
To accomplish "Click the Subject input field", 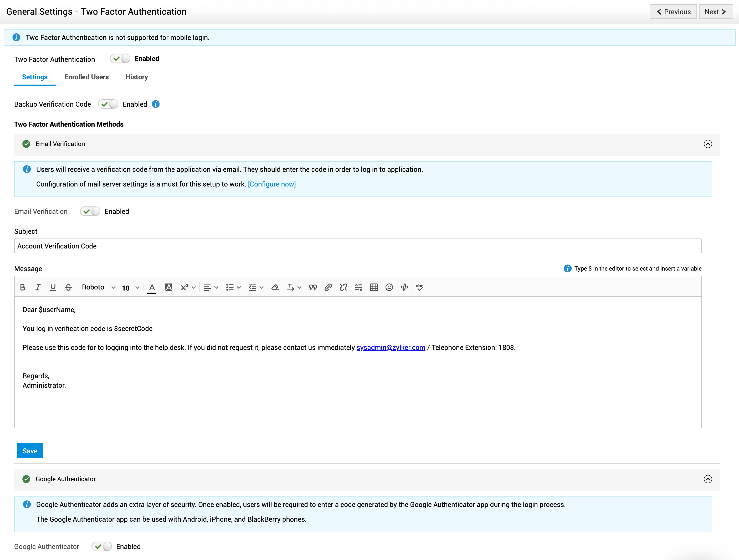I will [357, 246].
